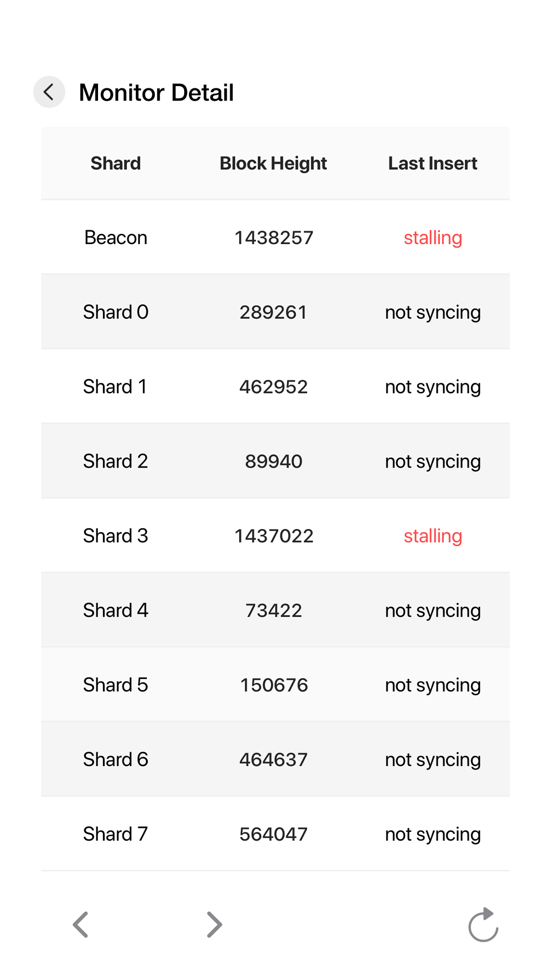
Task: Click not syncing status of Shard 5
Action: point(433,686)
